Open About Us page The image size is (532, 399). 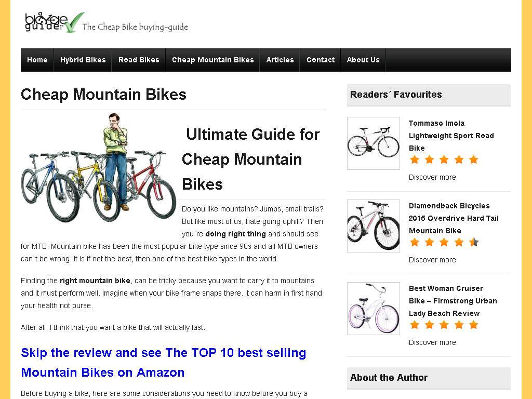[x=363, y=60]
